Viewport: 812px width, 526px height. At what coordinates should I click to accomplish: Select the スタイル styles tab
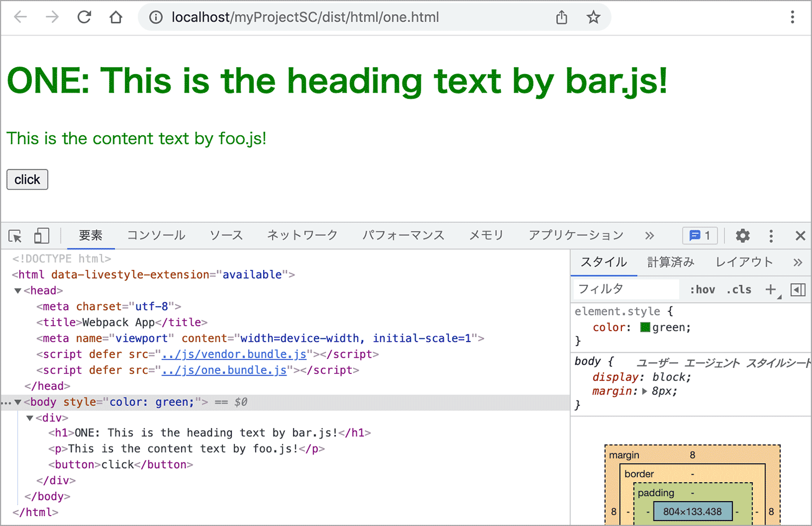(604, 262)
